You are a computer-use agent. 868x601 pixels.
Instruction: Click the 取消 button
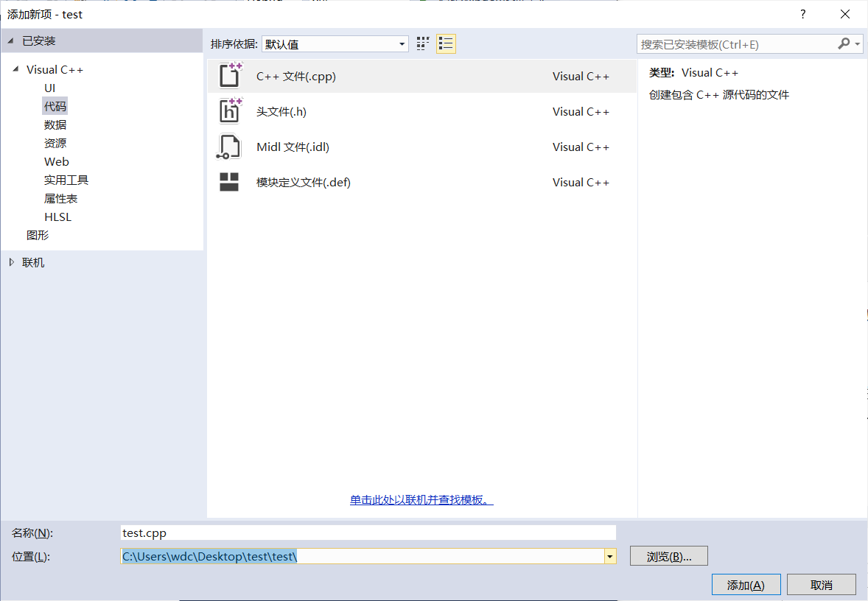pos(821,585)
